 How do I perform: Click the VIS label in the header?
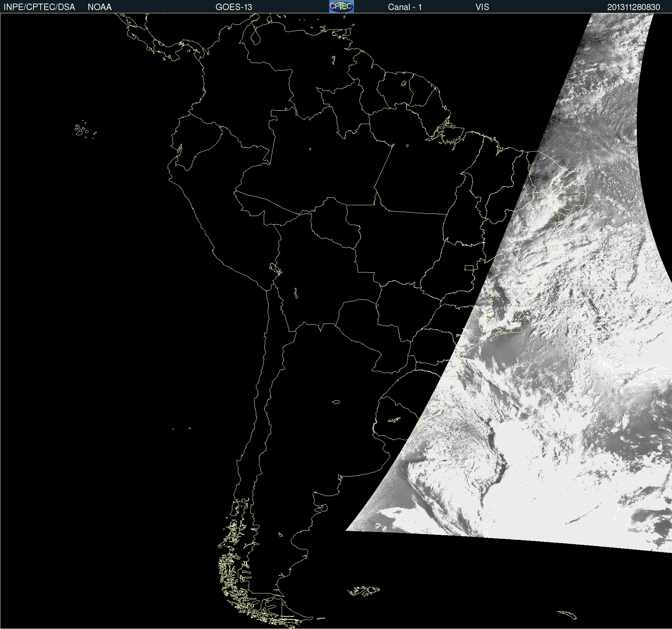(482, 7)
